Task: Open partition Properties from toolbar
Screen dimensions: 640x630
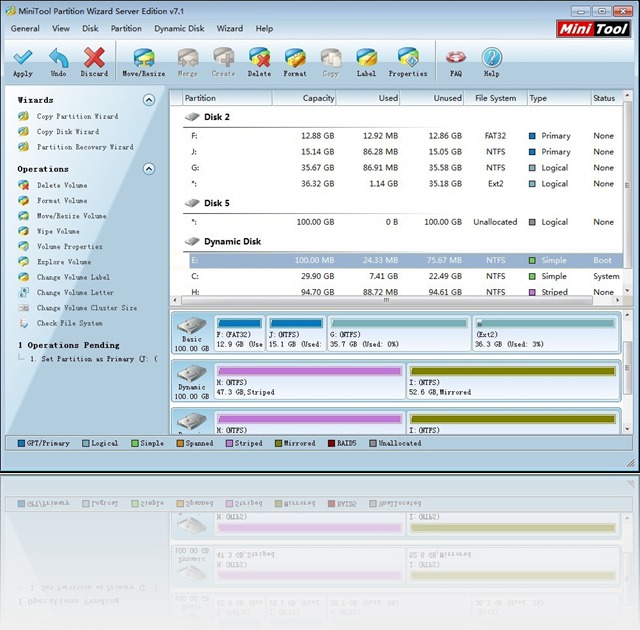Action: point(408,62)
